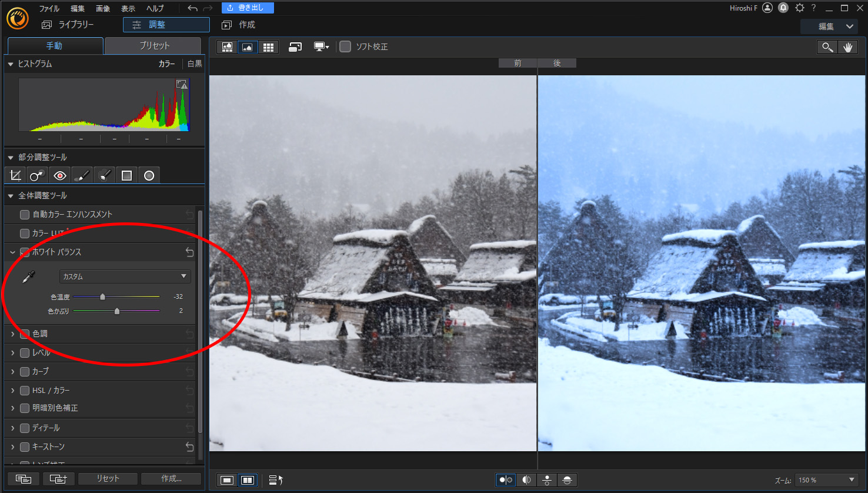Click the paste adjustments icon
868x493 pixels.
tap(58, 479)
